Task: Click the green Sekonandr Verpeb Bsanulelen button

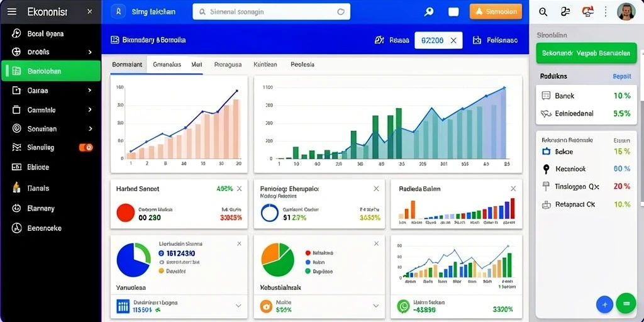Action: click(586, 53)
